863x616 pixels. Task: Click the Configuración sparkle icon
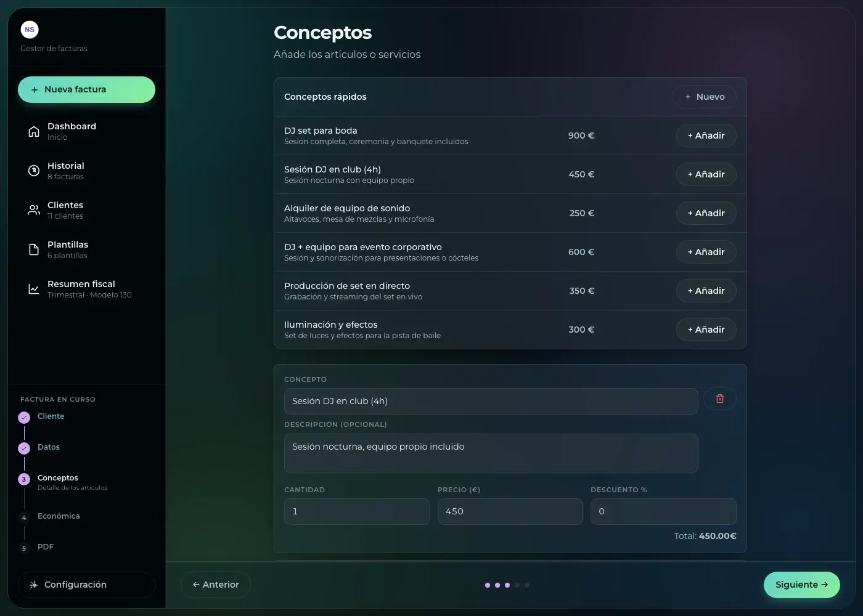[x=33, y=585]
